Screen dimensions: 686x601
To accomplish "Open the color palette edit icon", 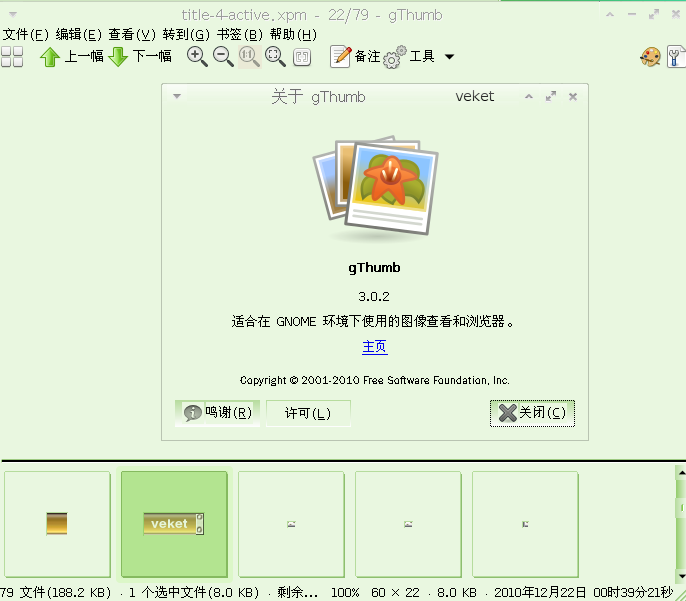I will pyautogui.click(x=650, y=57).
